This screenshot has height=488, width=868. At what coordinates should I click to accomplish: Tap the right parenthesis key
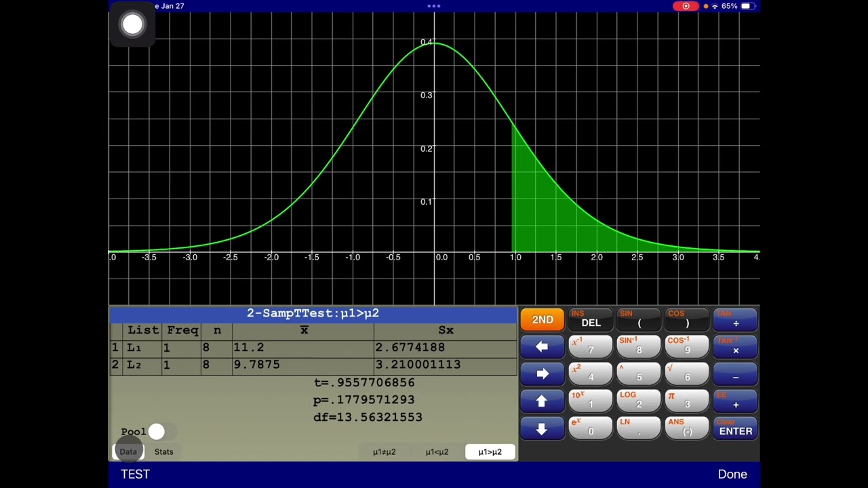click(x=687, y=319)
